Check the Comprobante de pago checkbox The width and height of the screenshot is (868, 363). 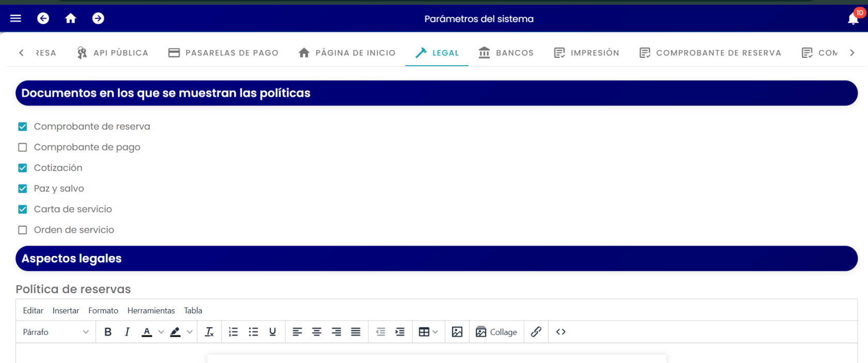23,147
